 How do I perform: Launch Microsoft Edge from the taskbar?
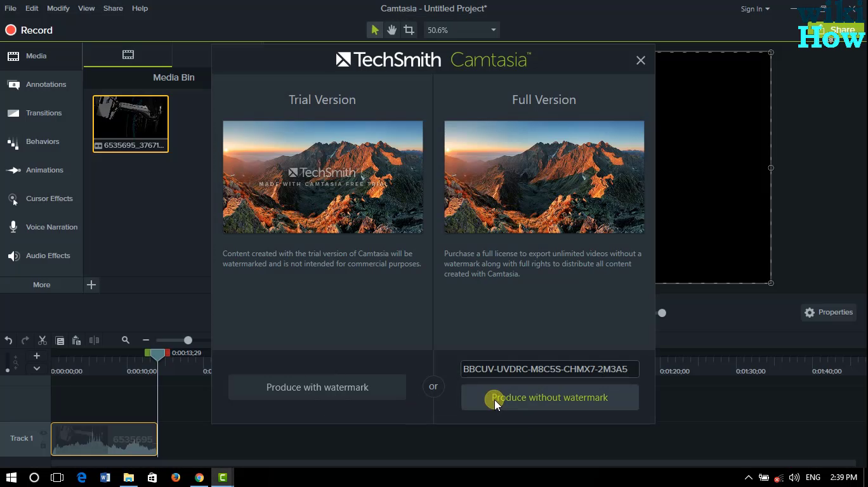[x=81, y=477]
